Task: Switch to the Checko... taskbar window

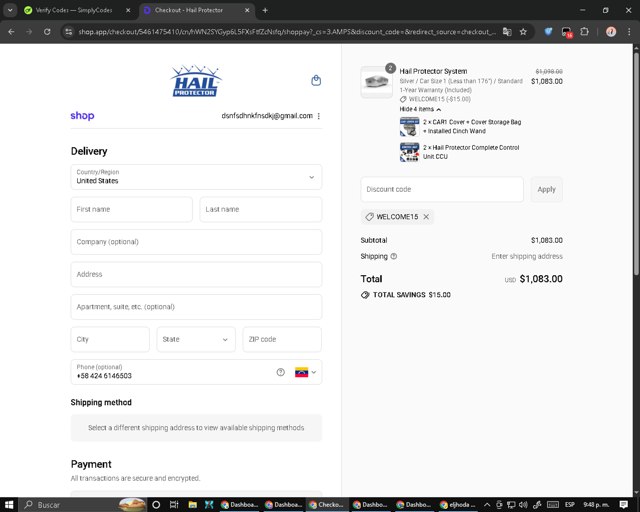Action: click(327, 505)
